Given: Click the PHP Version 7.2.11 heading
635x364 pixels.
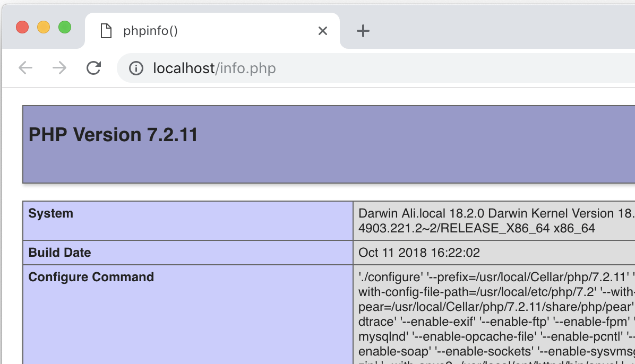Looking at the screenshot, I should (113, 135).
